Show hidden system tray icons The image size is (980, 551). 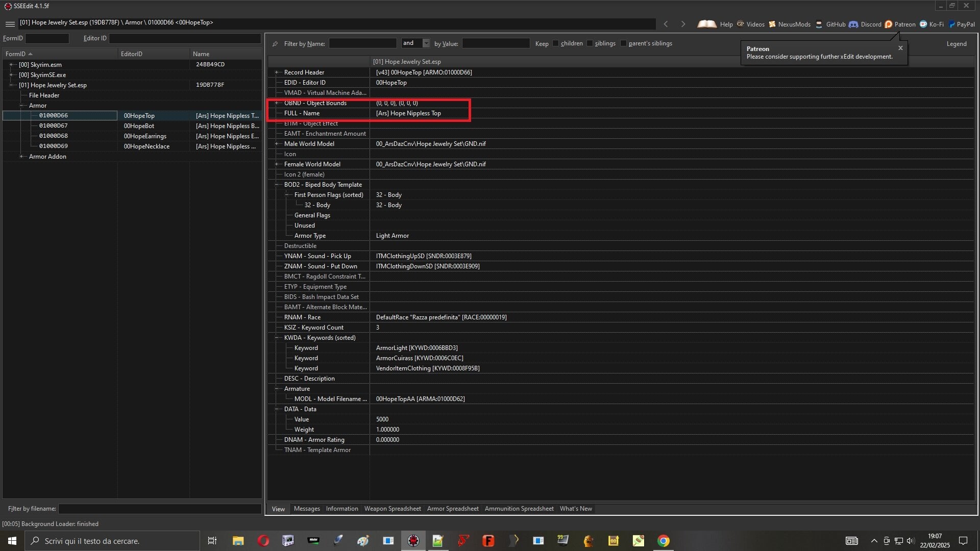click(x=874, y=541)
